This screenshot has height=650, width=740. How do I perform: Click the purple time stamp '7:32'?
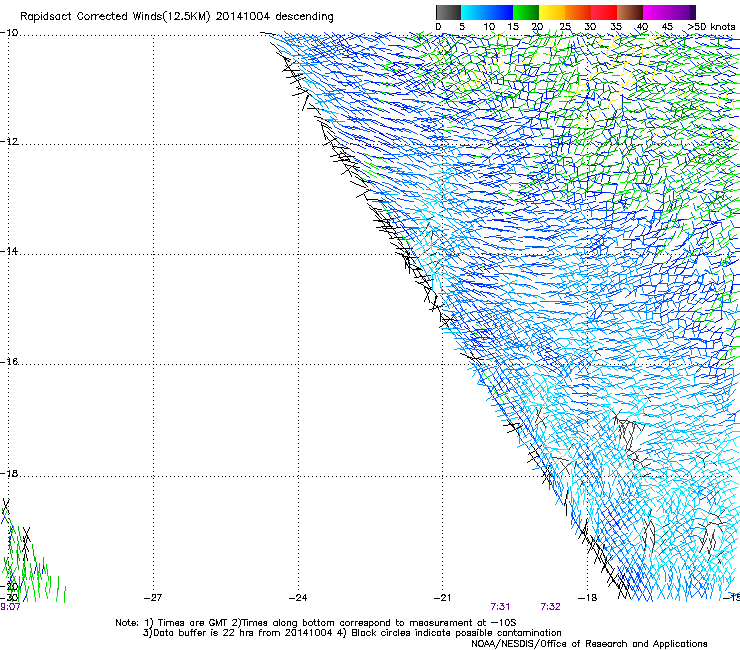coord(550,607)
